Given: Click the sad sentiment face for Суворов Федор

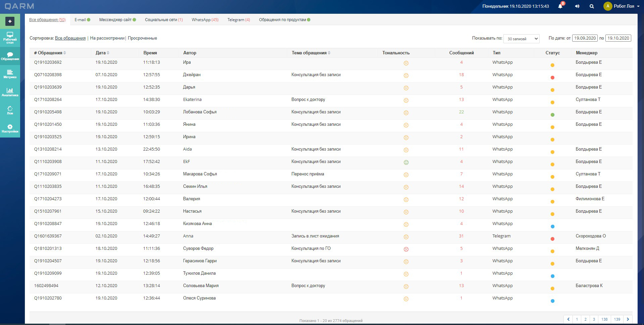Looking at the screenshot, I should point(406,249).
